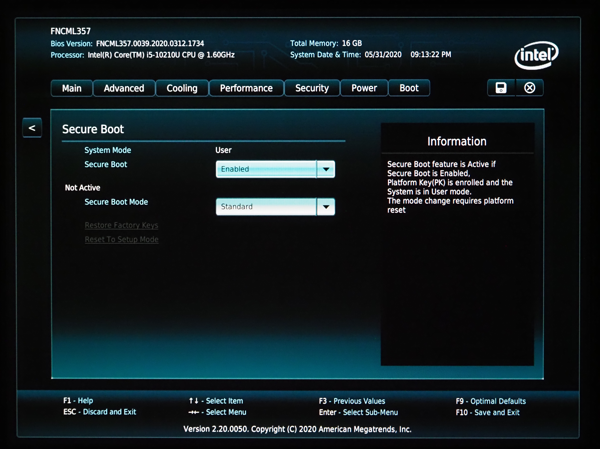Go to the Boot tab
600x449 pixels.
[409, 88]
